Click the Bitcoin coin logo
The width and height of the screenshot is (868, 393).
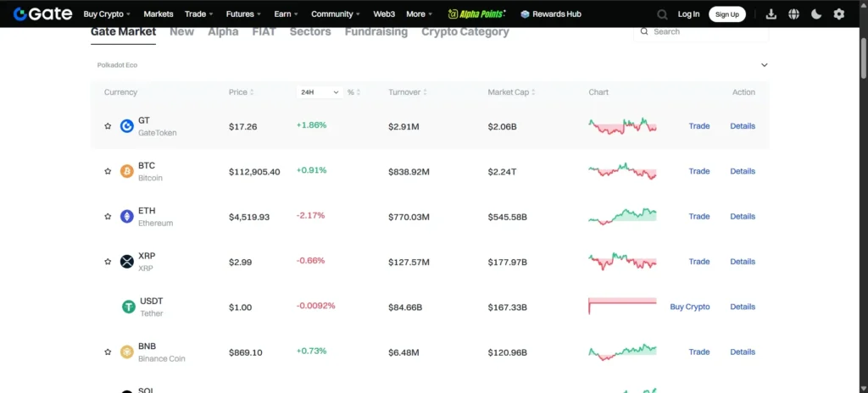127,172
